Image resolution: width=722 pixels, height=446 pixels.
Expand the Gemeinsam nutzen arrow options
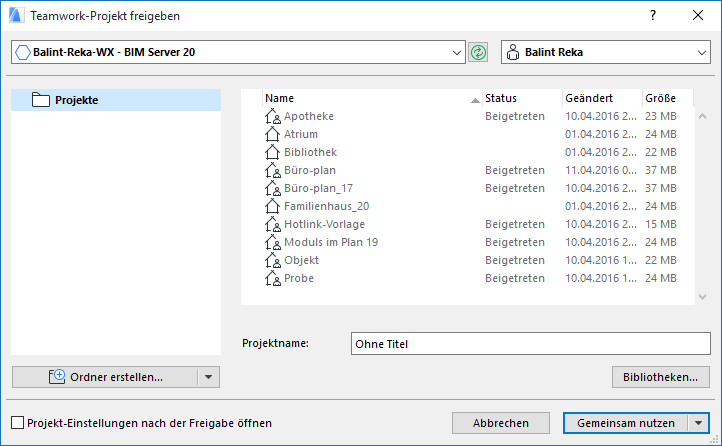pos(698,423)
